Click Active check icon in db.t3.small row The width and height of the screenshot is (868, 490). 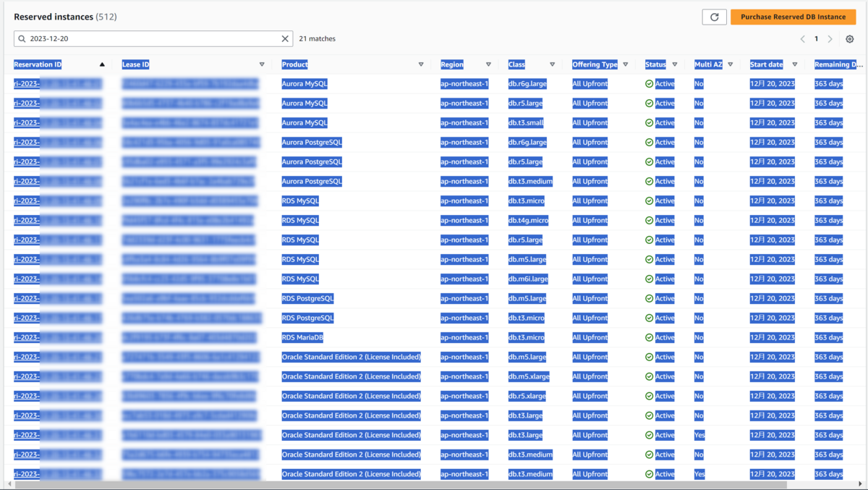pyautogui.click(x=649, y=122)
